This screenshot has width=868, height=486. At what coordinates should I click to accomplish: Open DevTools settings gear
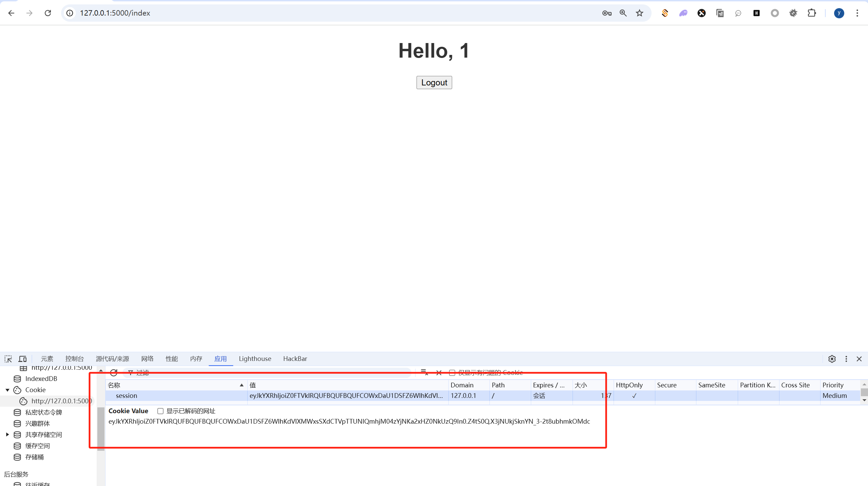point(832,359)
